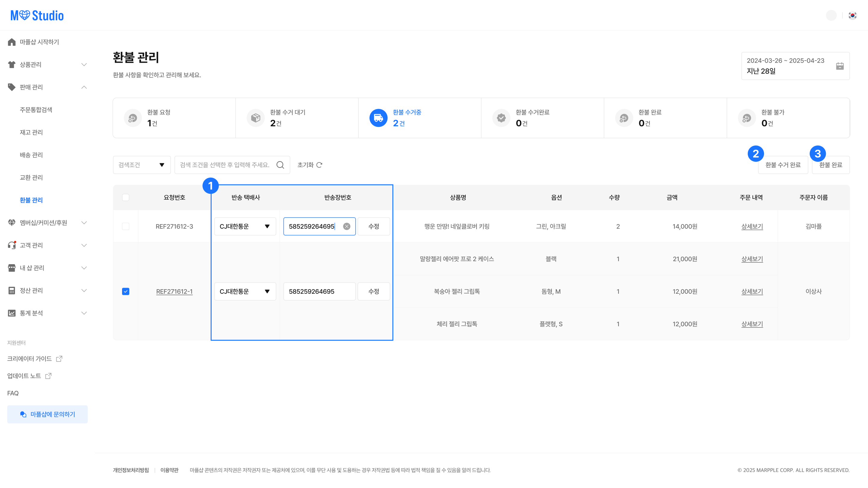Click the 마플샵 시작하기 home icon

point(12,42)
